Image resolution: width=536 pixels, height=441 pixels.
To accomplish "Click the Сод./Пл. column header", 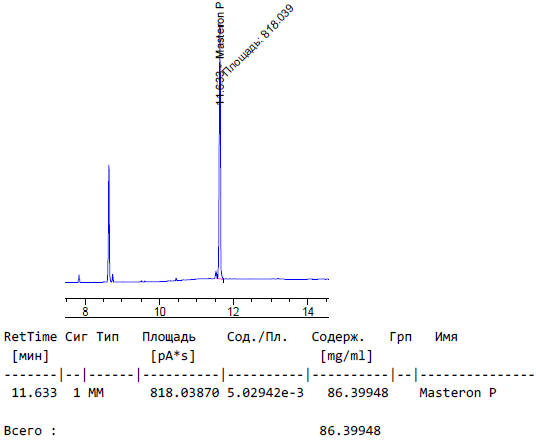I will coord(257,337).
